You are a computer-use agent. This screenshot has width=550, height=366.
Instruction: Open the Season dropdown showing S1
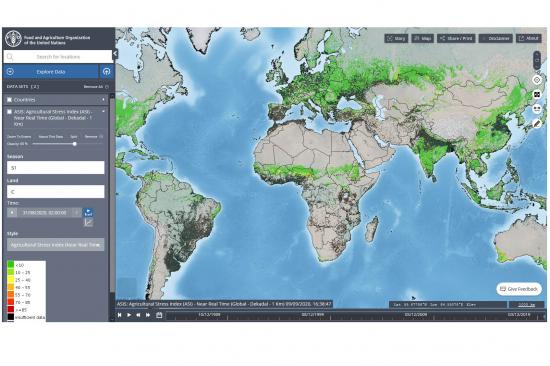click(56, 168)
